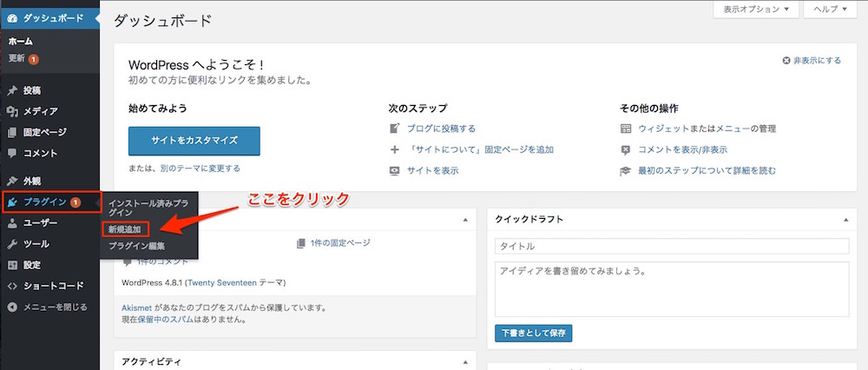Click the Comments (コメント) bubble icon
The height and width of the screenshot is (370, 868).
pos(13,153)
